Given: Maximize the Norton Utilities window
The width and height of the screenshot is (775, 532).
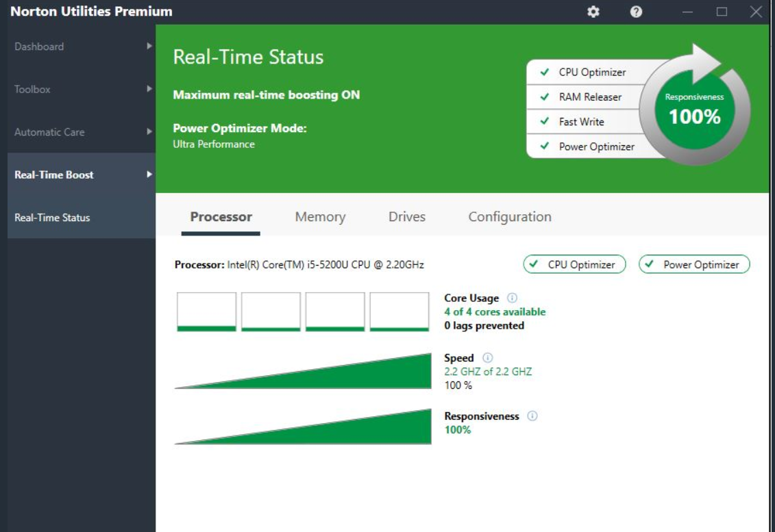Looking at the screenshot, I should click(x=722, y=12).
